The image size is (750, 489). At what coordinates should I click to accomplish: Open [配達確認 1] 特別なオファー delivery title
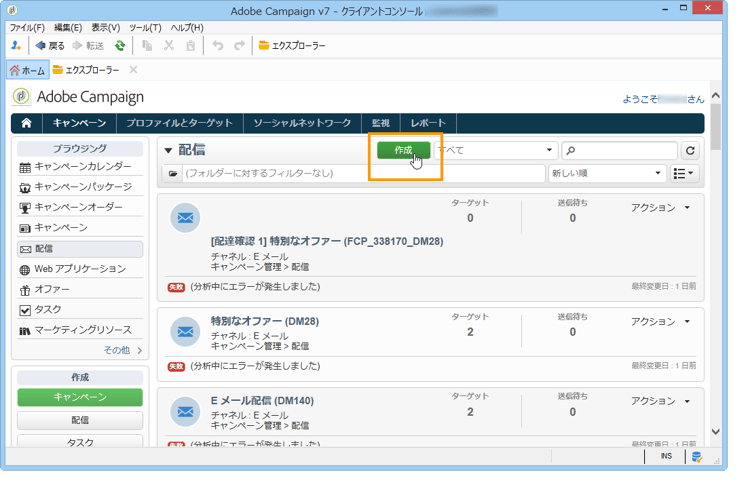pos(327,241)
